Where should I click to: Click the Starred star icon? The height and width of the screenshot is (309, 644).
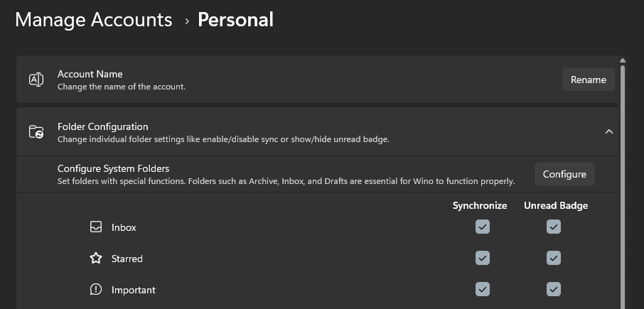(96, 258)
